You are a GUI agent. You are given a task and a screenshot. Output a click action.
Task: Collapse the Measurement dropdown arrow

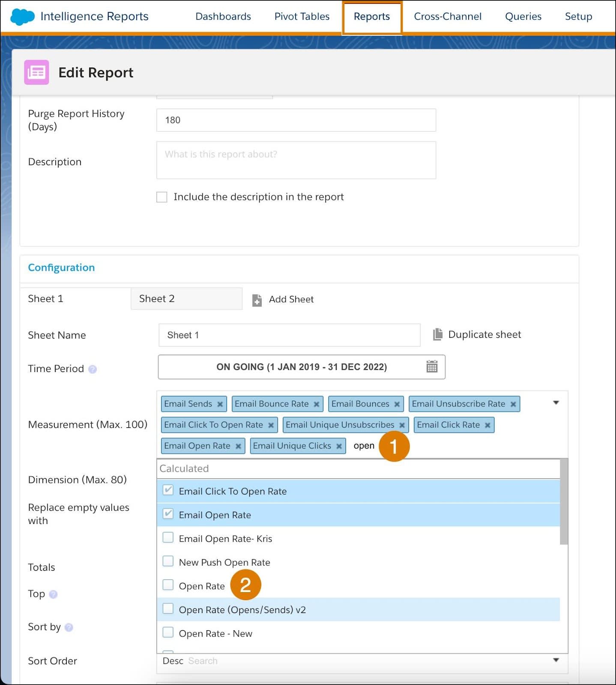coord(556,402)
